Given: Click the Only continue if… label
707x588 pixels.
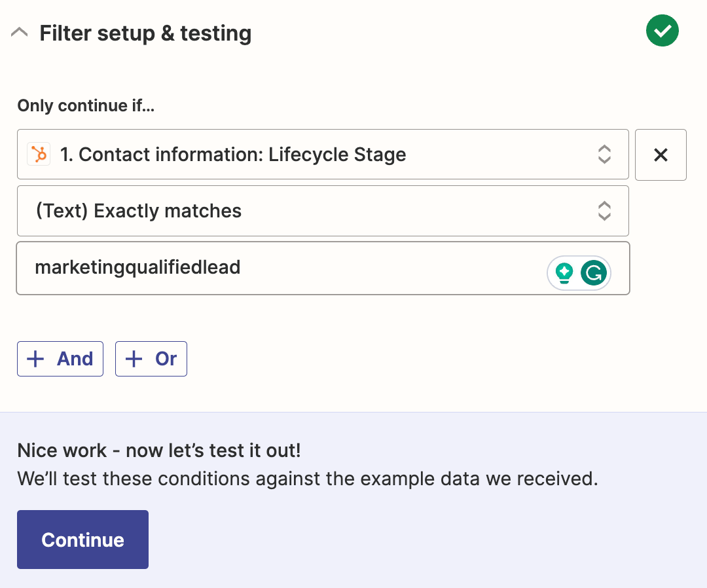Looking at the screenshot, I should click(x=86, y=105).
